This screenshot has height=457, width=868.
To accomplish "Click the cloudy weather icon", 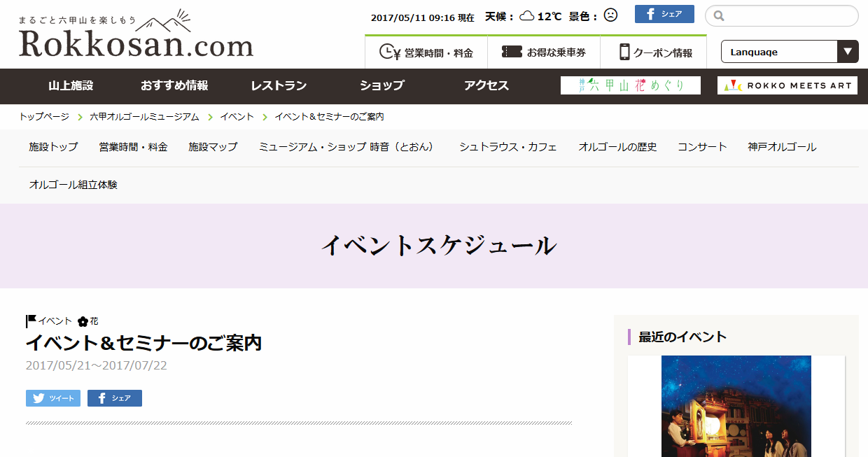I will tap(527, 16).
